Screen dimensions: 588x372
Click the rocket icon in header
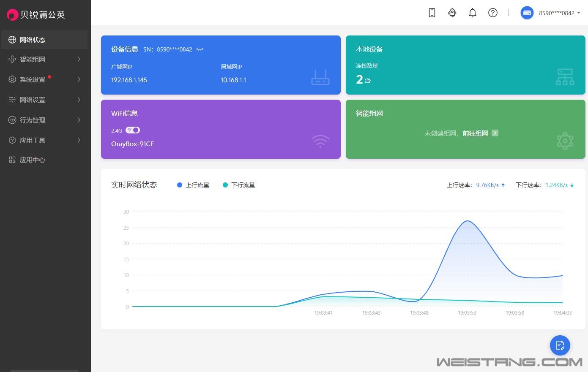pyautogui.click(x=452, y=13)
